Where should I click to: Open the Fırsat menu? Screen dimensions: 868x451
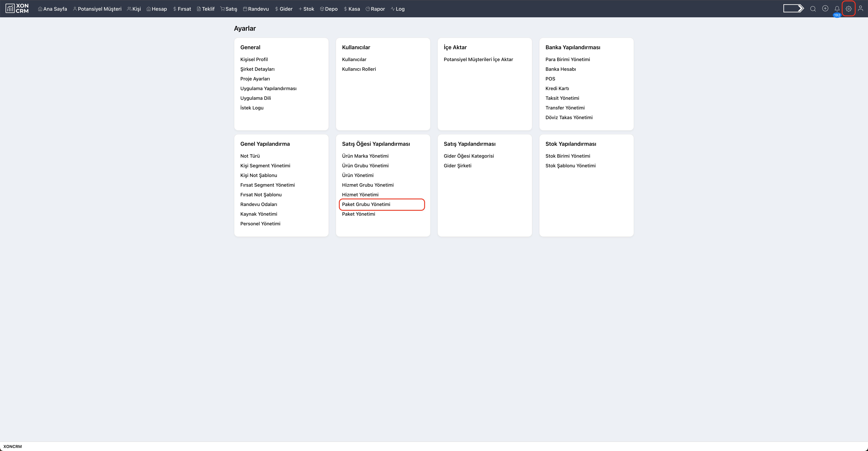182,9
